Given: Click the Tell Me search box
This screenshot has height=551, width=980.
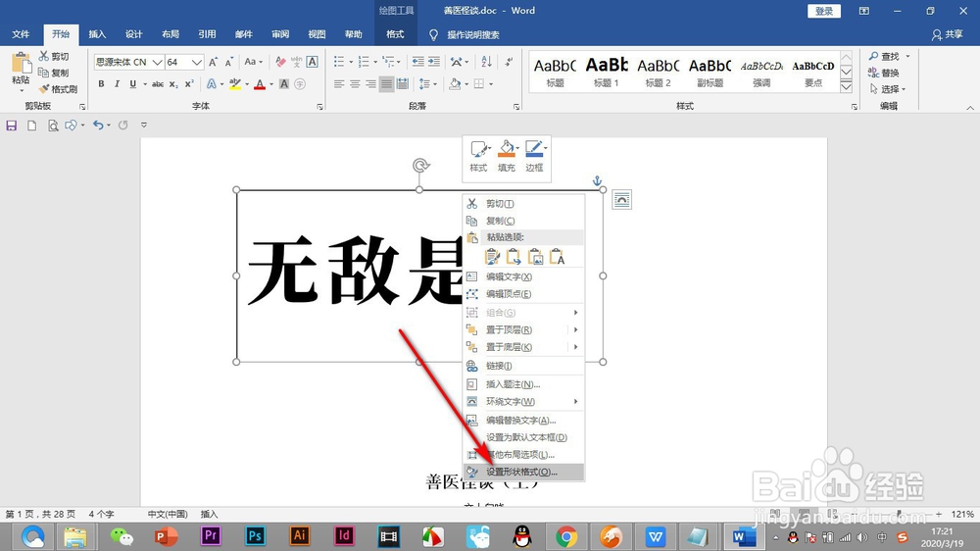Looking at the screenshot, I should [472, 35].
